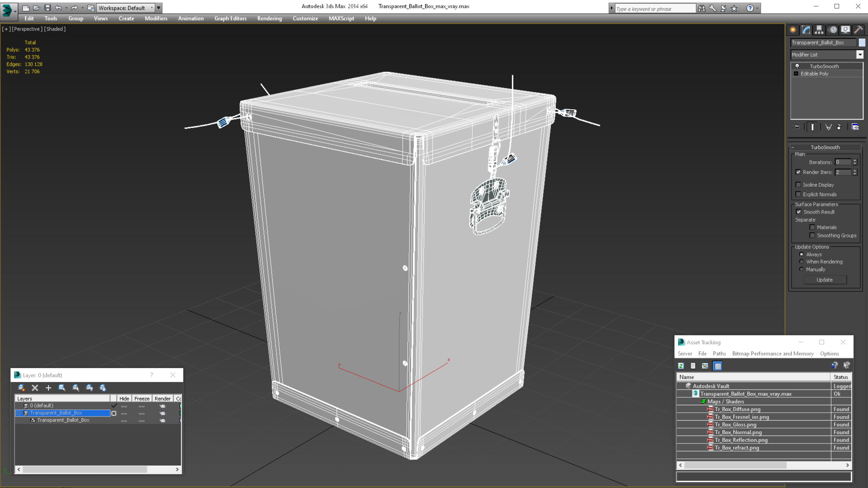Toggle the TurboSmooth modifier lightbulb
The width and height of the screenshot is (868, 488).
tap(797, 66)
